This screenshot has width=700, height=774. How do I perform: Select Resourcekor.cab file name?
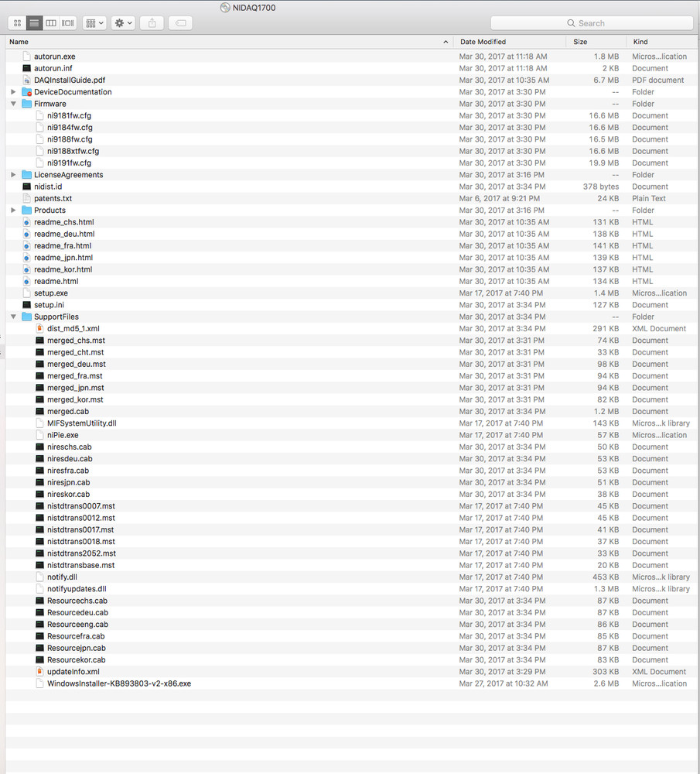tap(77, 660)
